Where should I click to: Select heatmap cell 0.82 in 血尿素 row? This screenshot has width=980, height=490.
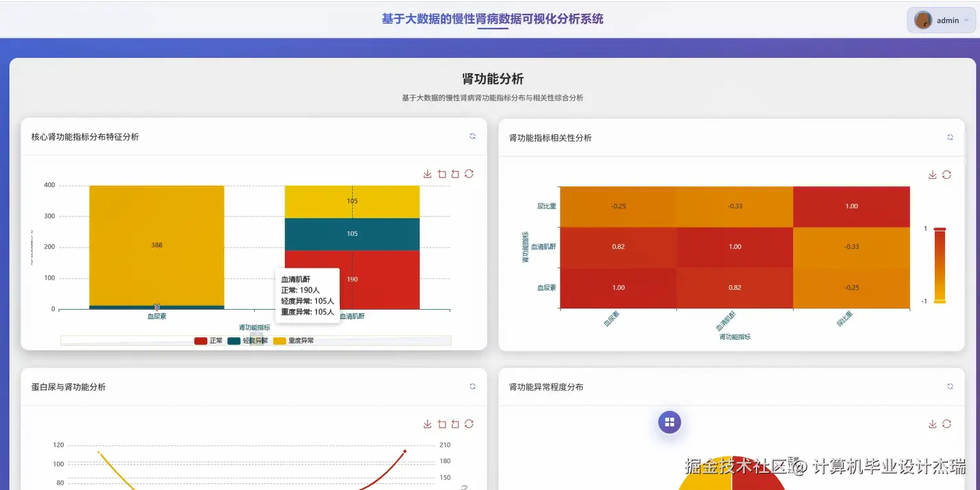click(x=735, y=288)
